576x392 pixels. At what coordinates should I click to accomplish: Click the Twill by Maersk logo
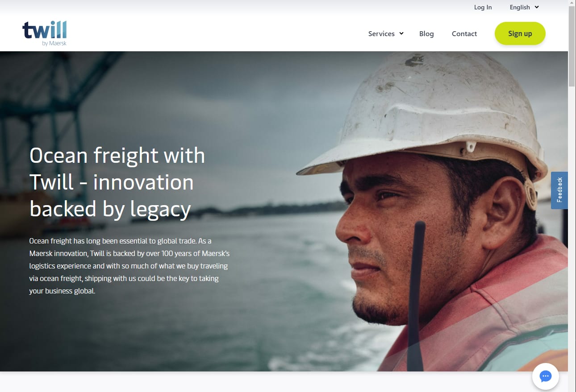point(45,33)
